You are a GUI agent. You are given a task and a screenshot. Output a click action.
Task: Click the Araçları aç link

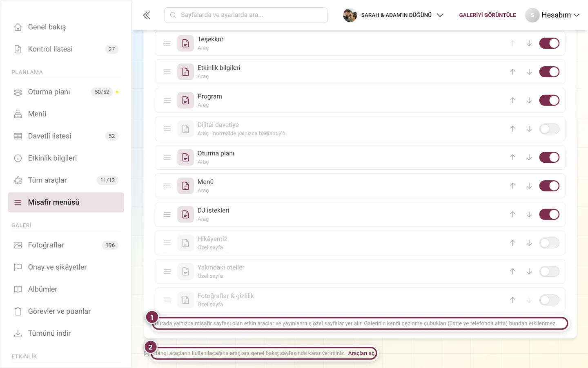tap(361, 353)
